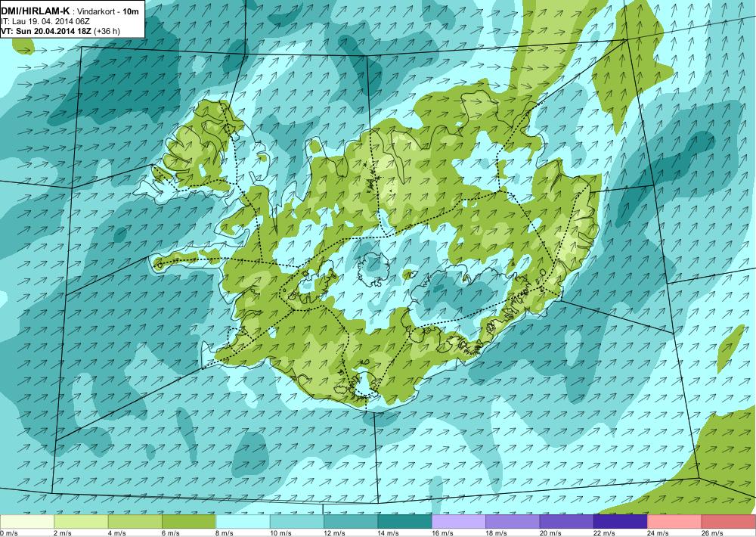Click the '18 m/s' legend label

(497, 533)
